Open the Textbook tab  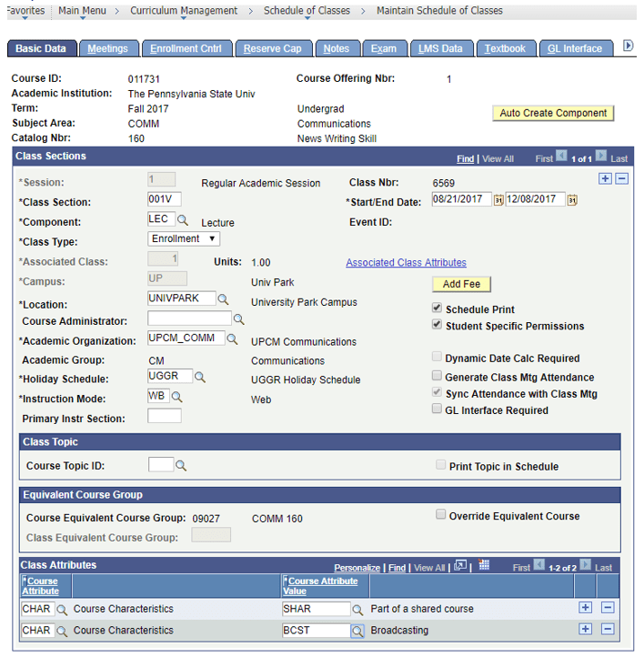(x=505, y=48)
